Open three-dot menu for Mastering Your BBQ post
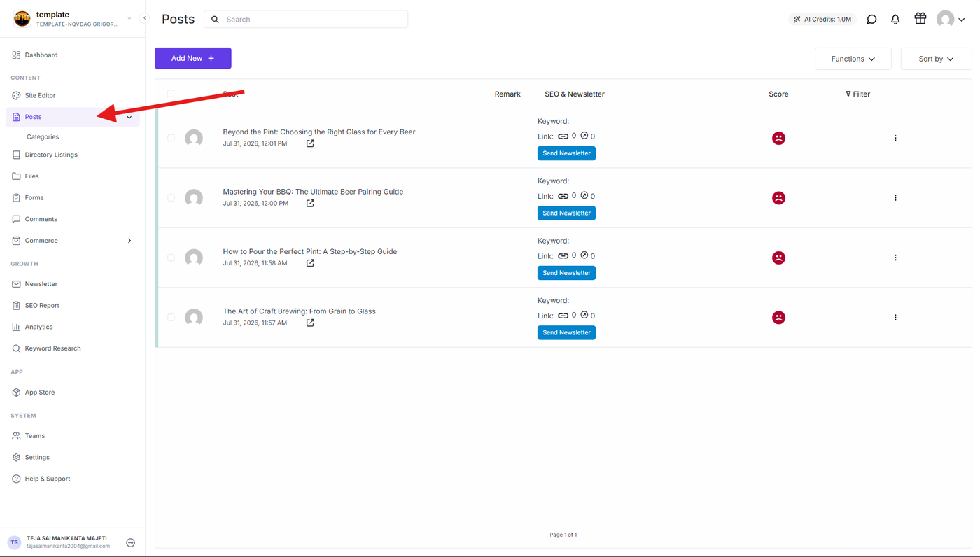The image size is (980, 557). (895, 198)
